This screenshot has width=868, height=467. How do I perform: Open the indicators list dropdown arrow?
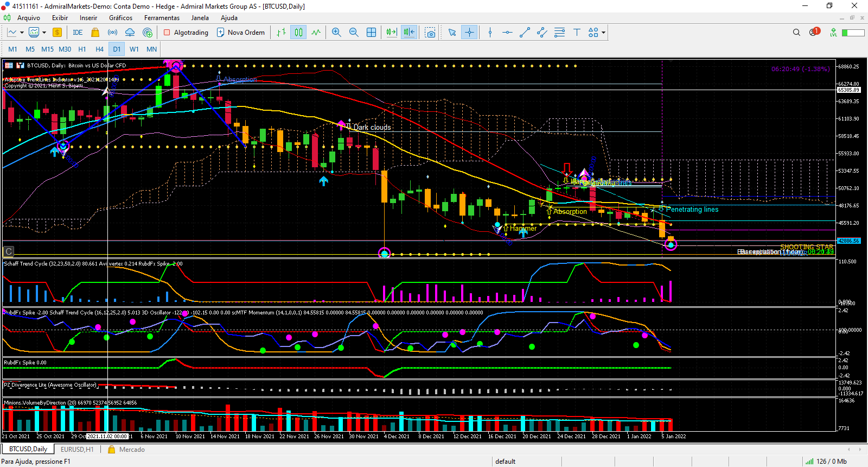pyautogui.click(x=44, y=33)
